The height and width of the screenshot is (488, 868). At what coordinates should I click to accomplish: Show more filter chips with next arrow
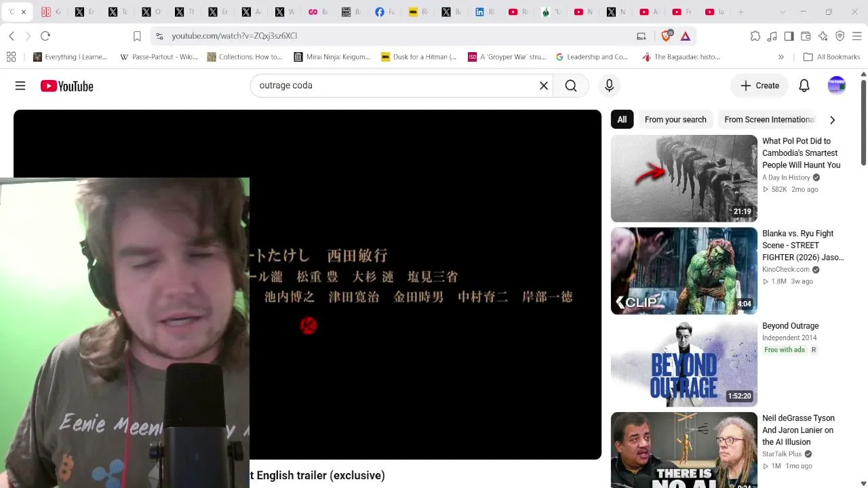click(832, 120)
